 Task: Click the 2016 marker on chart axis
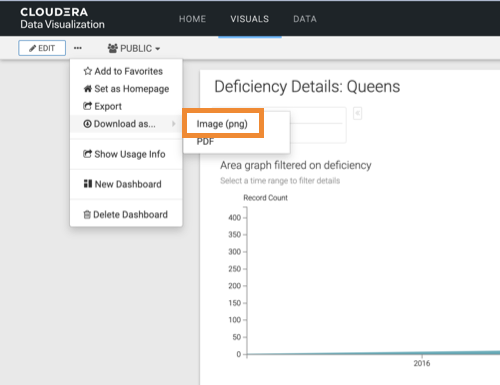tap(422, 363)
